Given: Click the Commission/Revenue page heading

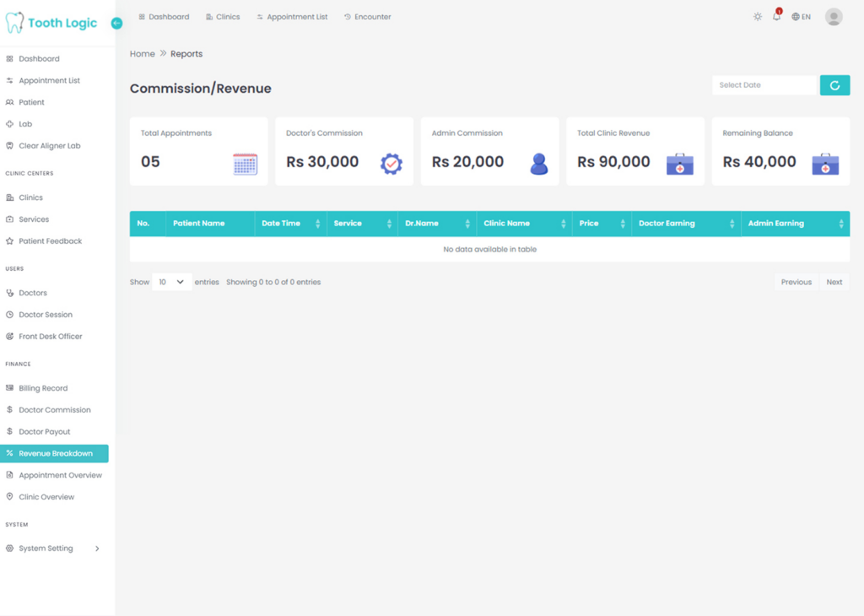Looking at the screenshot, I should click(x=201, y=89).
